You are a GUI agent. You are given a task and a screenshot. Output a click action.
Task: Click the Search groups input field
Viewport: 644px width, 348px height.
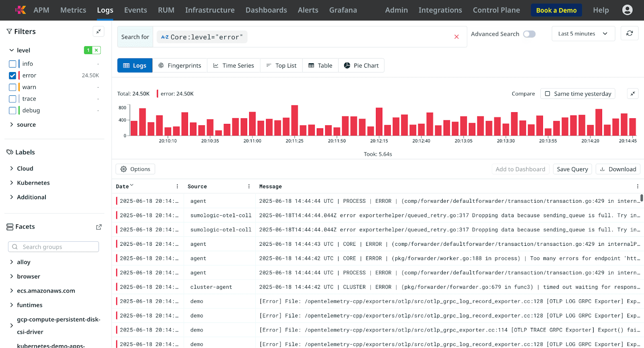[x=54, y=247]
